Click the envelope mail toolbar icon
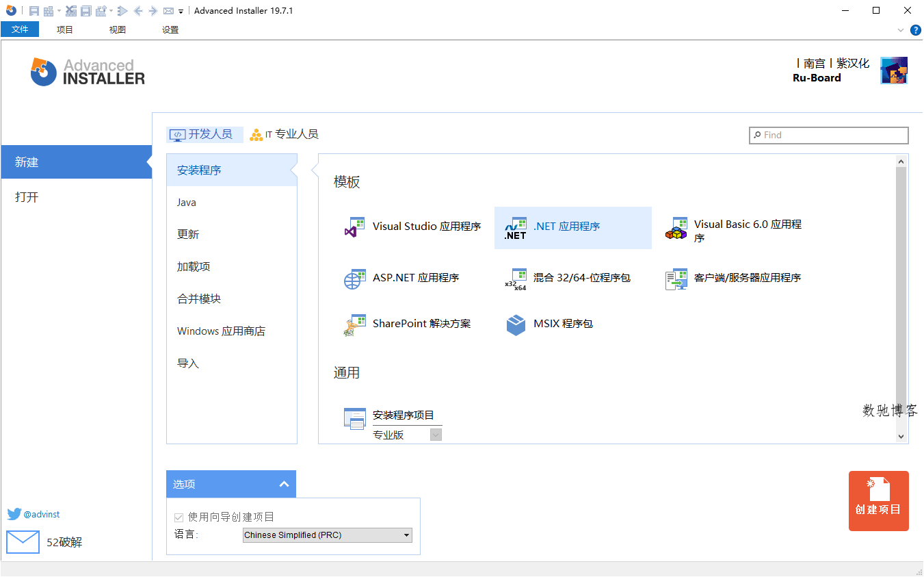The width and height of the screenshot is (924, 577). (x=168, y=11)
